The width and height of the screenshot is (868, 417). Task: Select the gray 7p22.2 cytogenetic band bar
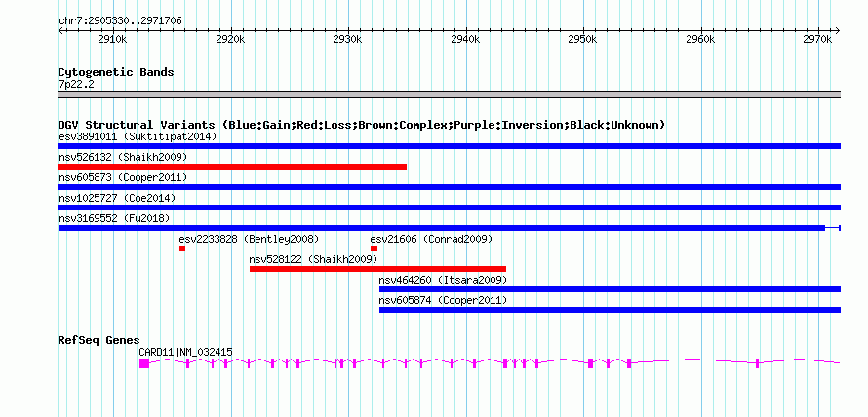449,95
